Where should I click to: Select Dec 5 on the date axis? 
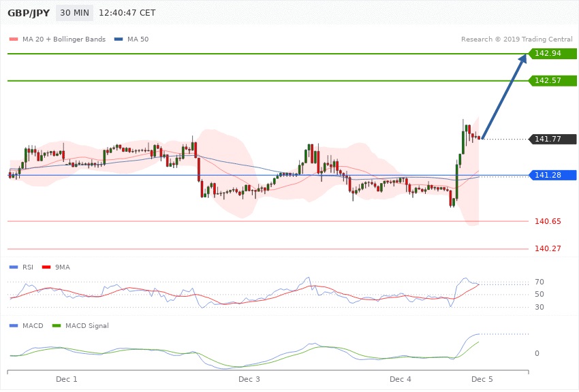pos(482,378)
